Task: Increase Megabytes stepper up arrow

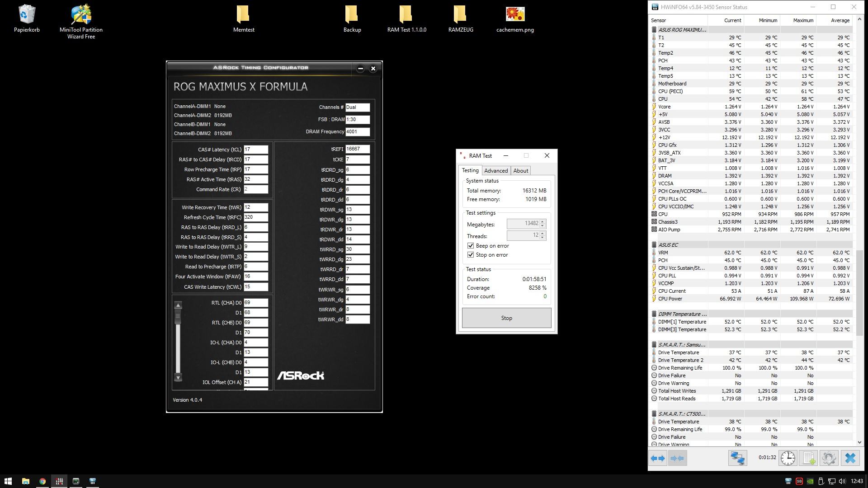Action: [542, 221]
